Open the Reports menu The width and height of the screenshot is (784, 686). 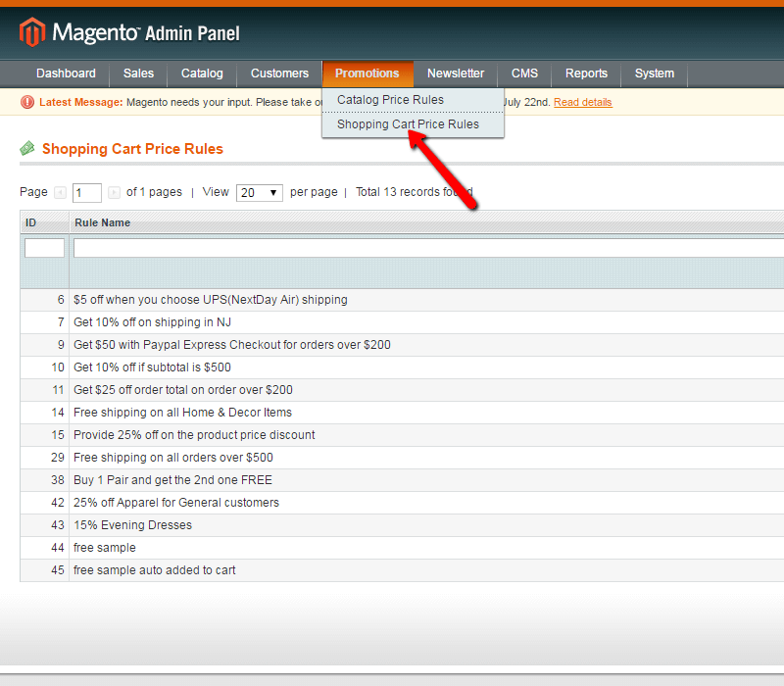coord(586,73)
